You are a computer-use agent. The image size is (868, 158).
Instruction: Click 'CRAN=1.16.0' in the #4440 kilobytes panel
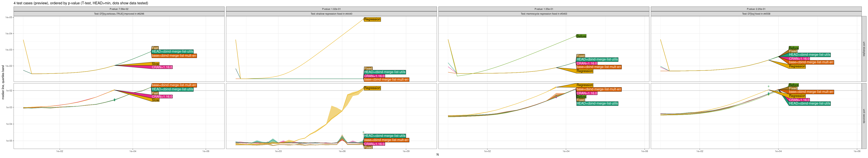coord(374,76)
